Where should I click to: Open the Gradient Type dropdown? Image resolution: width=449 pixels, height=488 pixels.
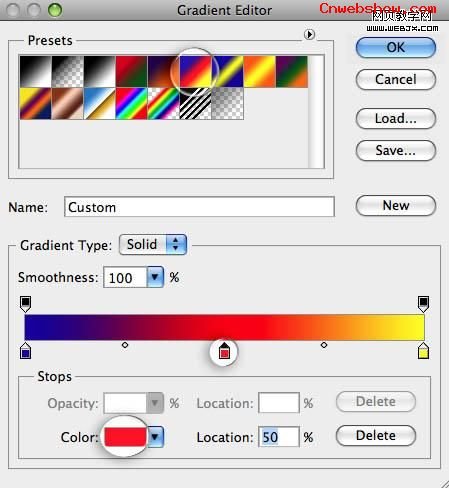pos(153,244)
